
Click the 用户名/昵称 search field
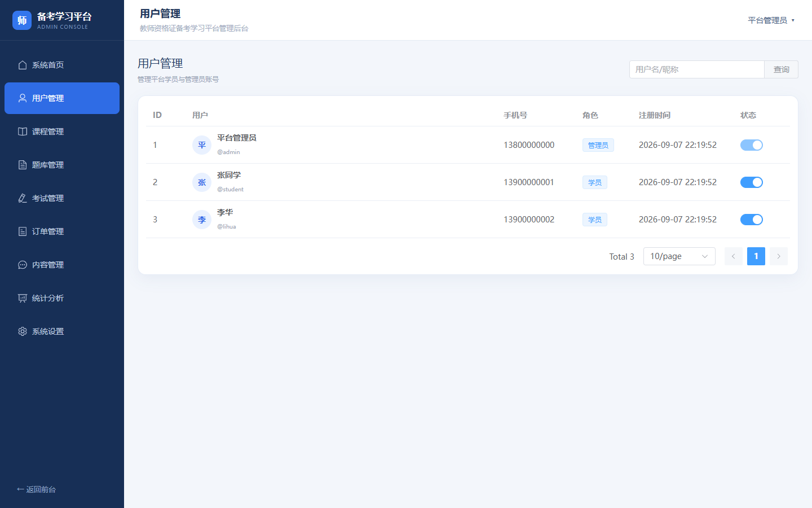696,69
